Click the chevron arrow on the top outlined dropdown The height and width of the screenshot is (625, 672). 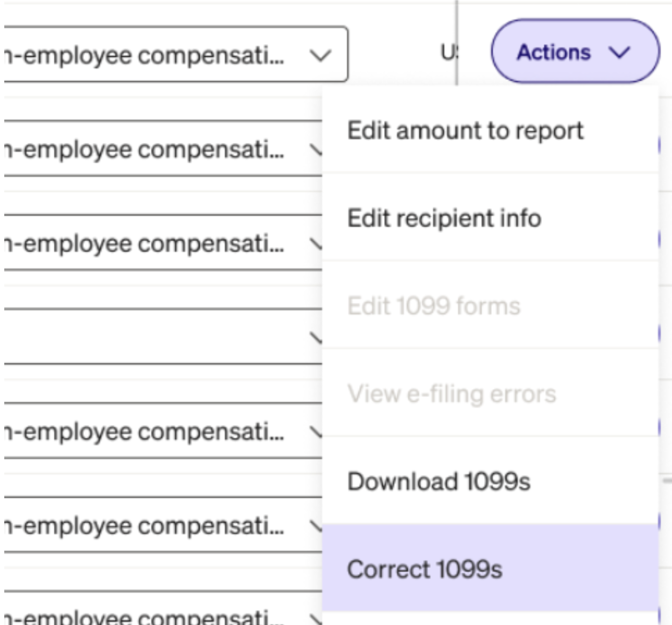[321, 55]
